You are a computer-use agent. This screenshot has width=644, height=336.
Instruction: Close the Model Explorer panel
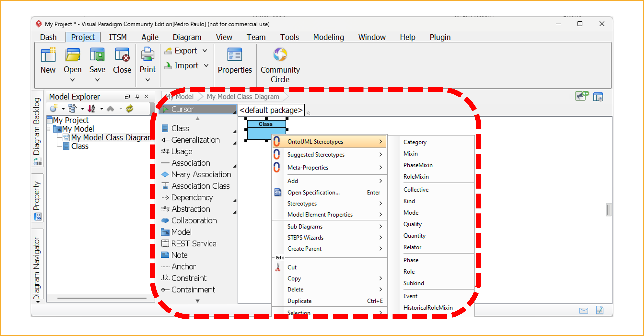coord(147,97)
